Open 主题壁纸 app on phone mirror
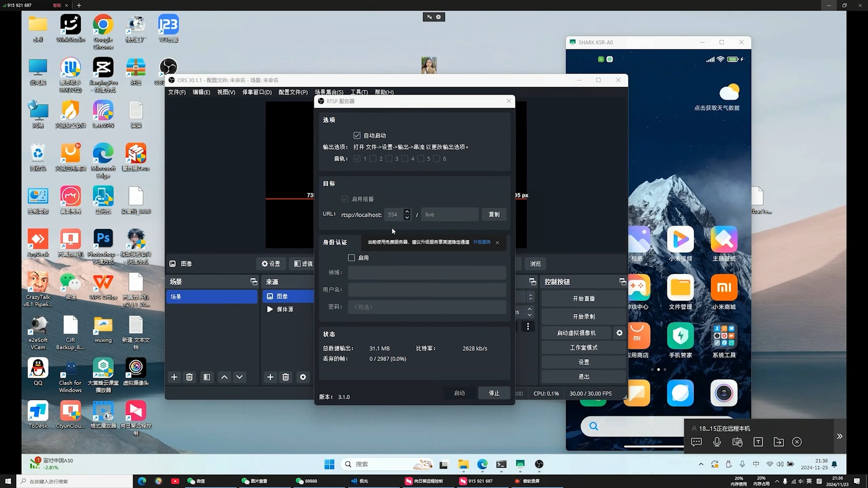 point(724,244)
